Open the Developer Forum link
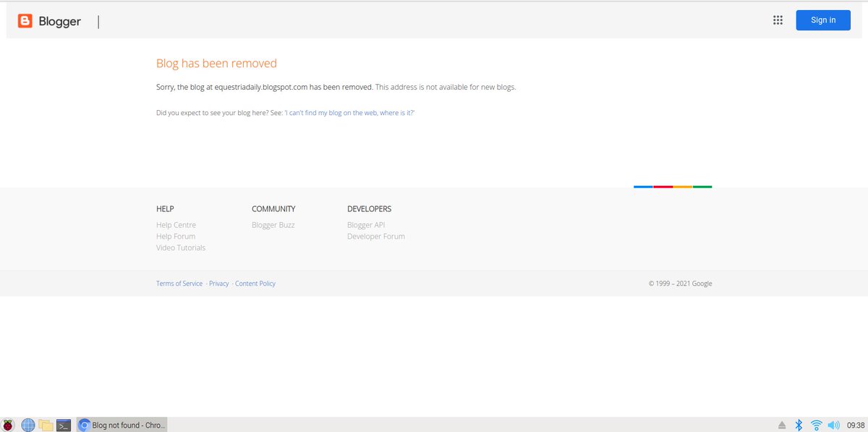868x432 pixels. [376, 237]
